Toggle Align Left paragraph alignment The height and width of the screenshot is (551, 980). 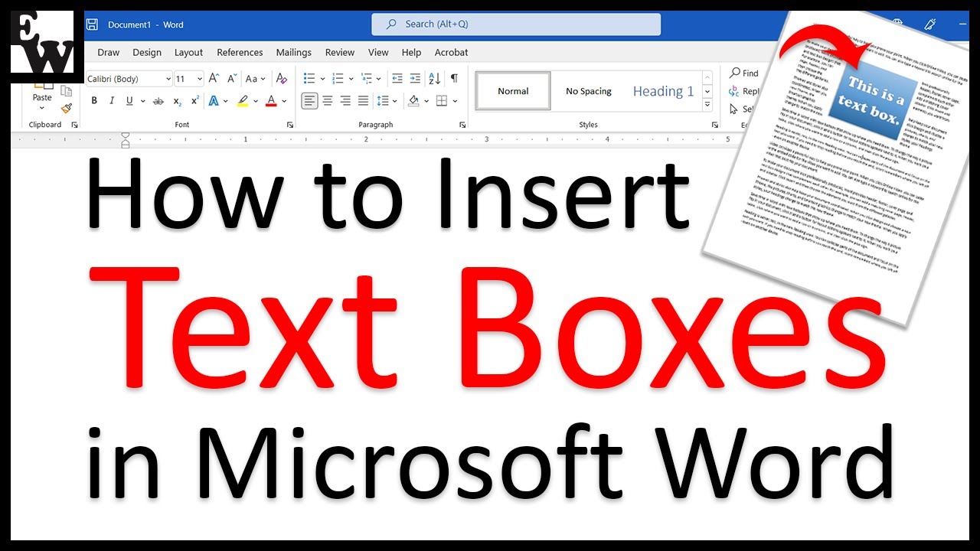pyautogui.click(x=309, y=101)
